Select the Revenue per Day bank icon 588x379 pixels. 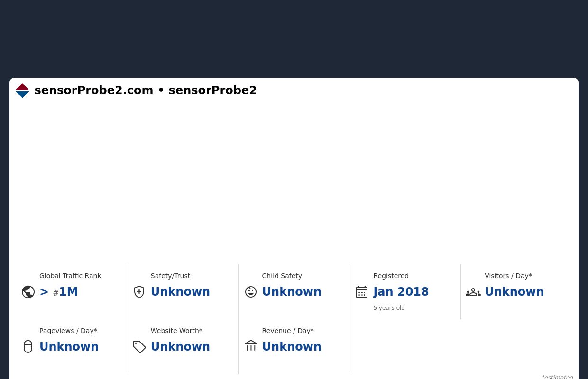pos(251,346)
